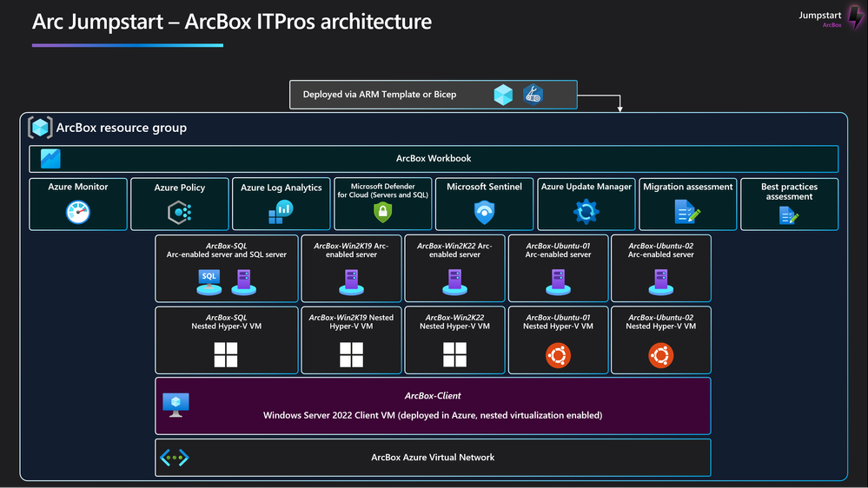Click the ArcBox resource group cube icon
Screen dimensions: 868x488
(x=41, y=128)
